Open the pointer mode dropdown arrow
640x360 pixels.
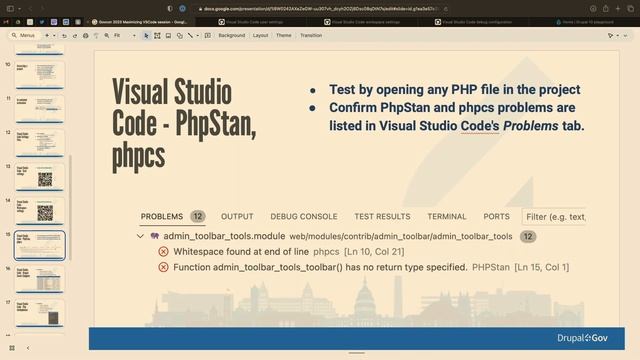pos(618,36)
